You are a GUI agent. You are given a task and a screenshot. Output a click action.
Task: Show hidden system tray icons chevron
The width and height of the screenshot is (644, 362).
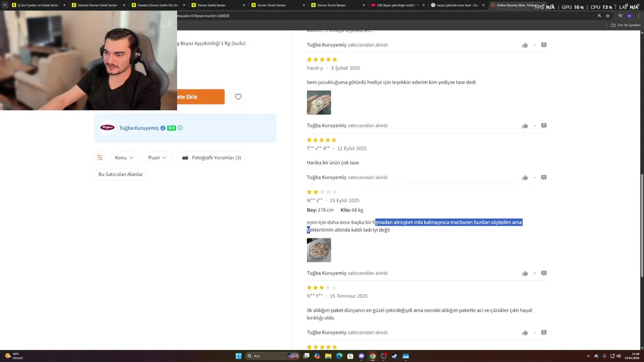[588, 356]
